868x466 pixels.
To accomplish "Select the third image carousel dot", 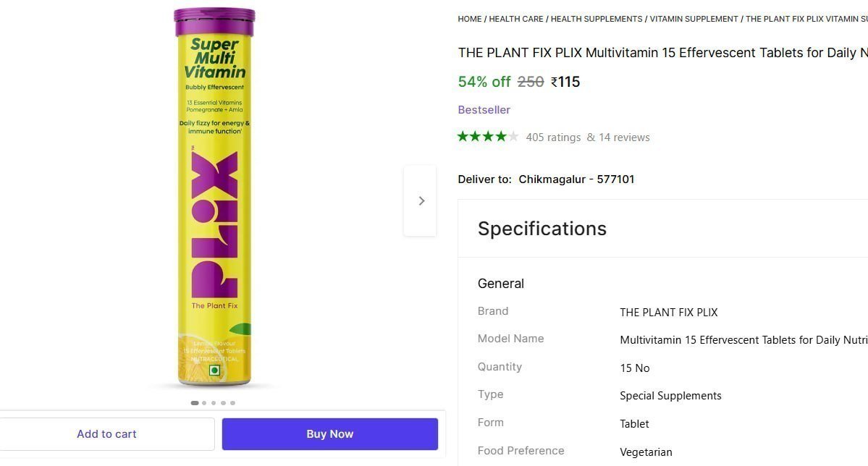I will (213, 403).
